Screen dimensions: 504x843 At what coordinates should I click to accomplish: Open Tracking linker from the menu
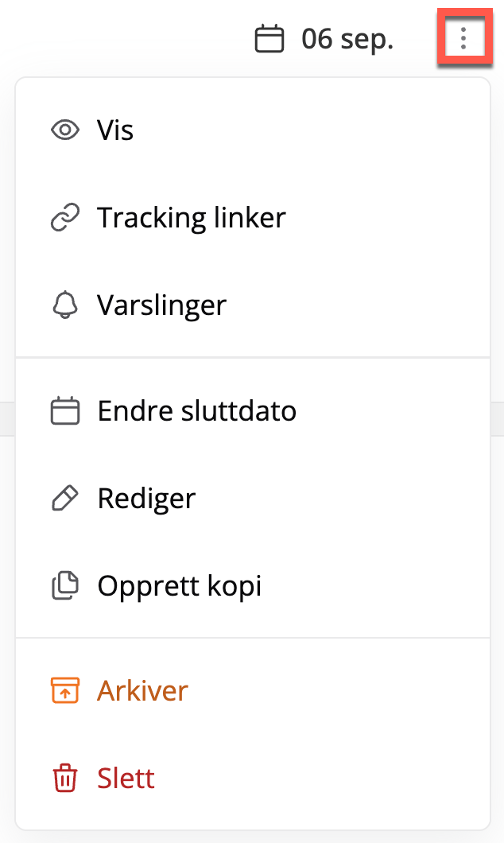click(x=253, y=218)
